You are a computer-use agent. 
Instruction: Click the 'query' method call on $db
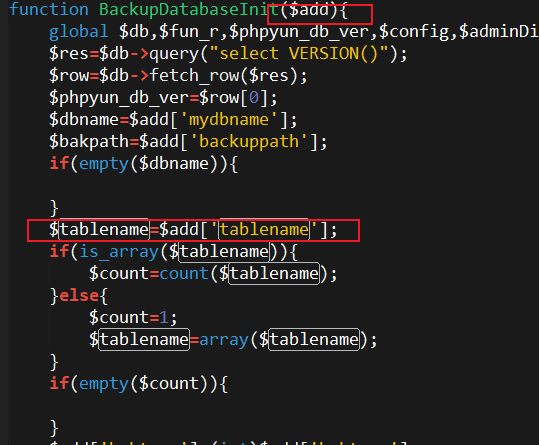(174, 54)
